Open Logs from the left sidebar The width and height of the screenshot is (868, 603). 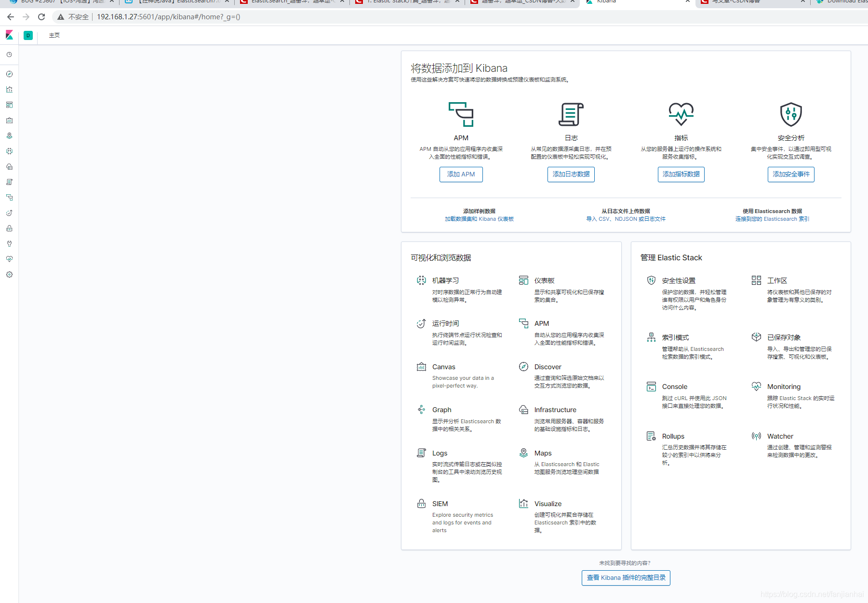[x=9, y=182]
